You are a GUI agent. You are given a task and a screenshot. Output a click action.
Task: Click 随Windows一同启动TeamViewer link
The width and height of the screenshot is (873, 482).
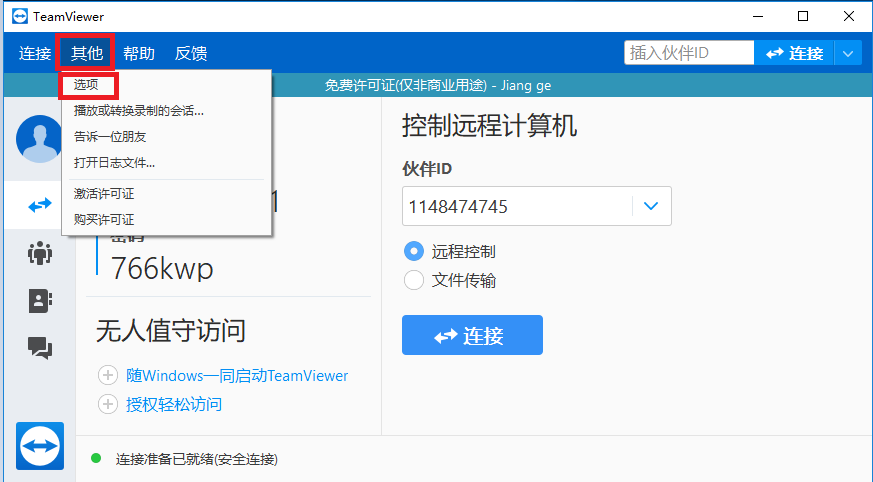[237, 376]
